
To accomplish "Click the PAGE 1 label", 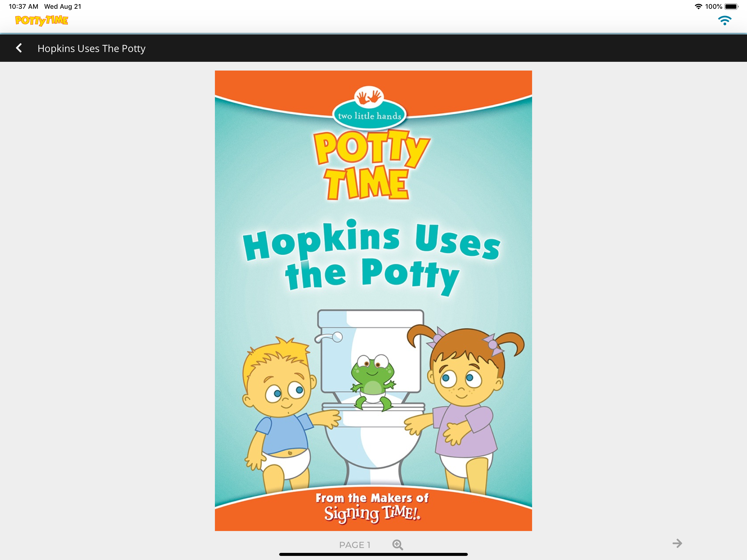I will coord(355,545).
